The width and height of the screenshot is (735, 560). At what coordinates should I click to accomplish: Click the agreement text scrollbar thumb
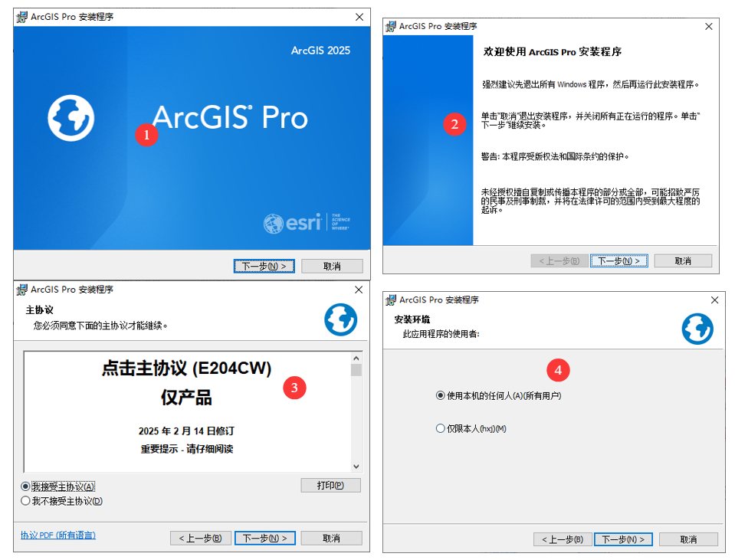tap(356, 370)
